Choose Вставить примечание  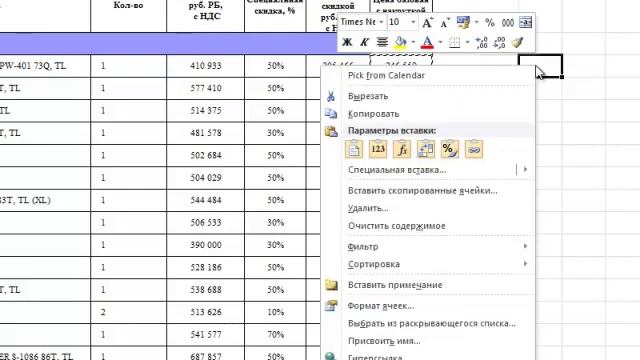[395, 285]
